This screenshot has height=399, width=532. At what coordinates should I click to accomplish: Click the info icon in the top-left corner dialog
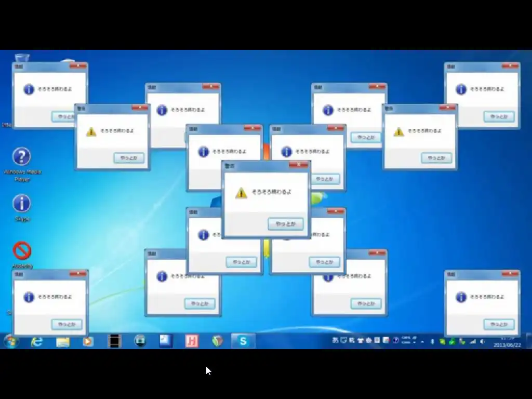(29, 89)
